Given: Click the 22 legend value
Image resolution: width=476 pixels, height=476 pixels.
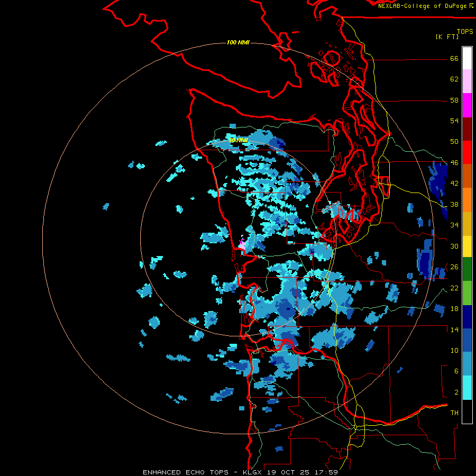Looking at the screenshot, I should [x=454, y=288].
